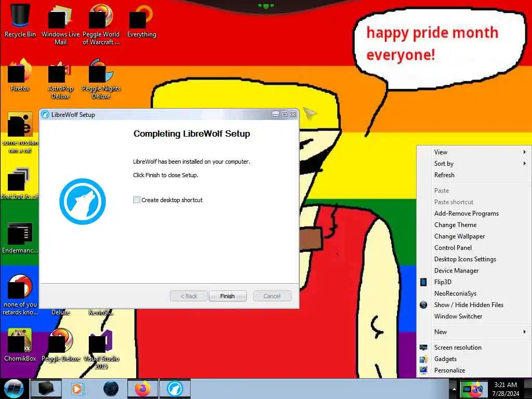Open the Recycle Bin desktop icon
532x399 pixels.
20,20
